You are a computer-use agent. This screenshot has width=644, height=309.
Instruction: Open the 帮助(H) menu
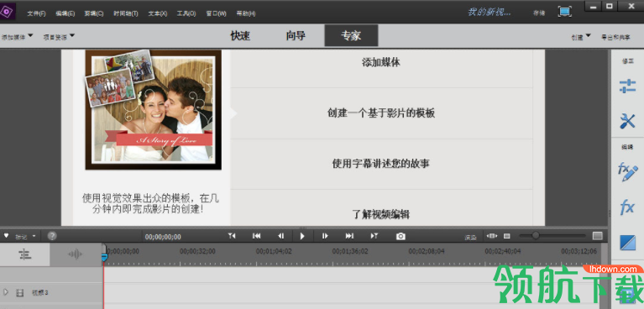click(x=246, y=13)
